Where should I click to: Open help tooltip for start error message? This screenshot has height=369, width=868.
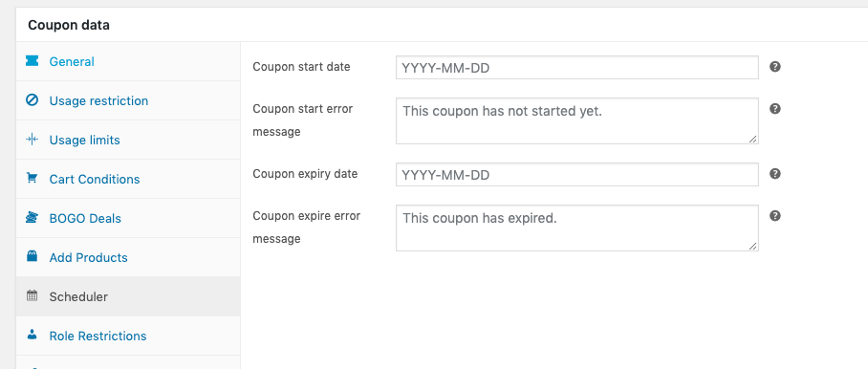coord(775,108)
